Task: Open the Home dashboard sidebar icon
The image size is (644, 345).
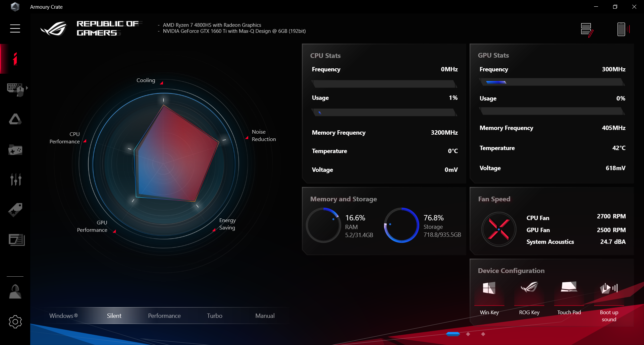Action: point(15,59)
